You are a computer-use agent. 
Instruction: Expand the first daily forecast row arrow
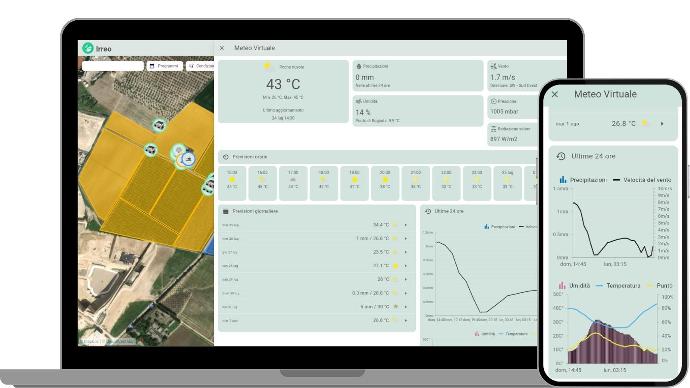[x=405, y=225]
